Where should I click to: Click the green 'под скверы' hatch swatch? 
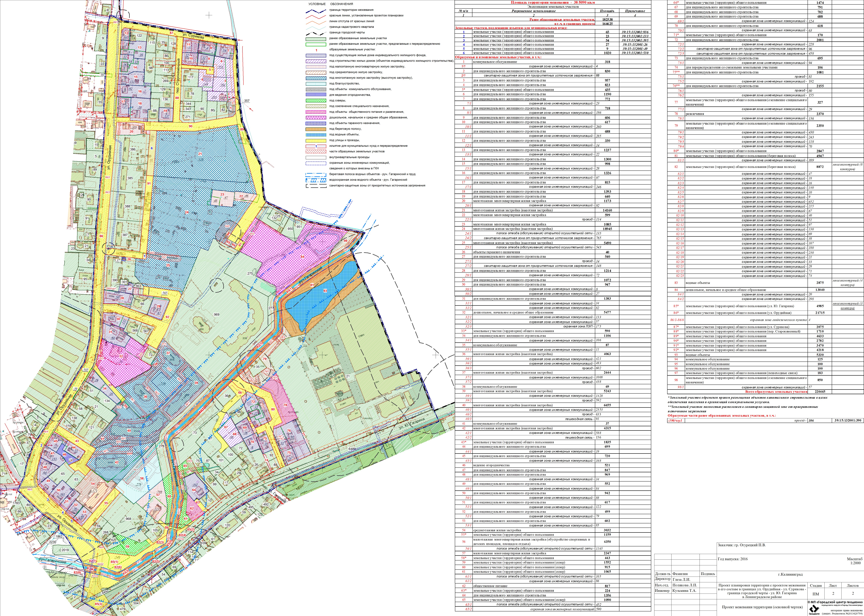pyautogui.click(x=316, y=101)
